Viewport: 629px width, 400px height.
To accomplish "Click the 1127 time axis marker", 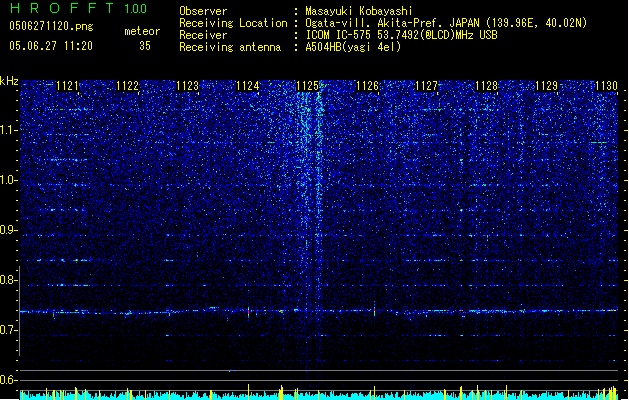I will point(426,86).
